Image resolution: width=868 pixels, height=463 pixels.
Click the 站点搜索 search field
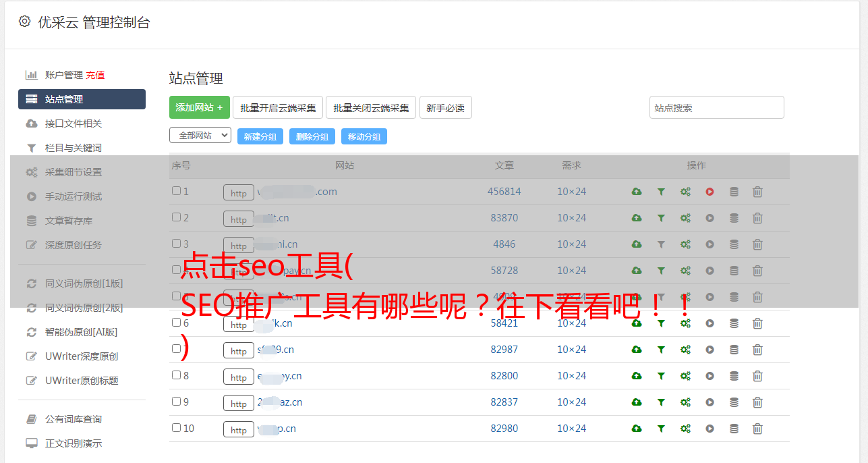point(717,107)
